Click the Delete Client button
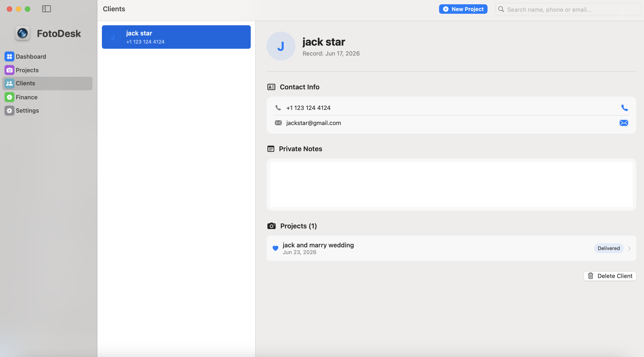The image size is (644, 357). click(x=610, y=276)
